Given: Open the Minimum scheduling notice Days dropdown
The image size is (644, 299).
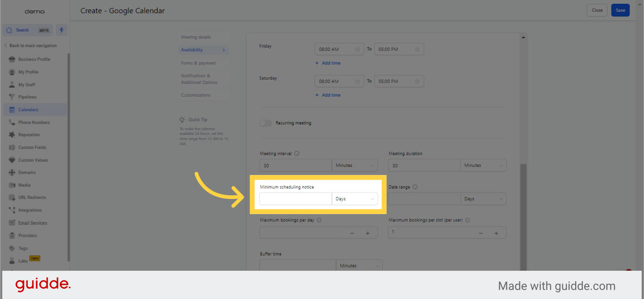Looking at the screenshot, I should click(355, 199).
